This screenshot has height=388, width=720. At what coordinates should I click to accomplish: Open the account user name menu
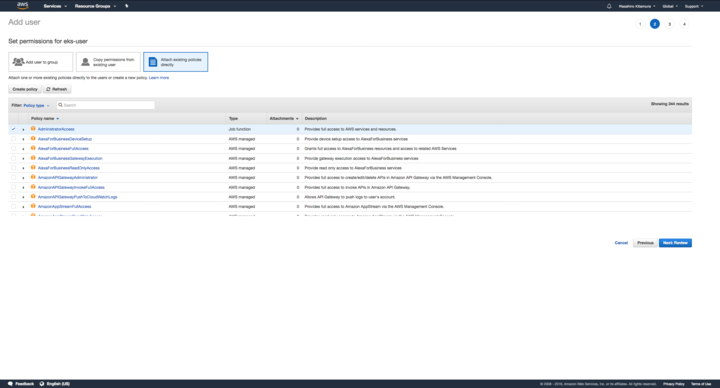coord(637,6)
